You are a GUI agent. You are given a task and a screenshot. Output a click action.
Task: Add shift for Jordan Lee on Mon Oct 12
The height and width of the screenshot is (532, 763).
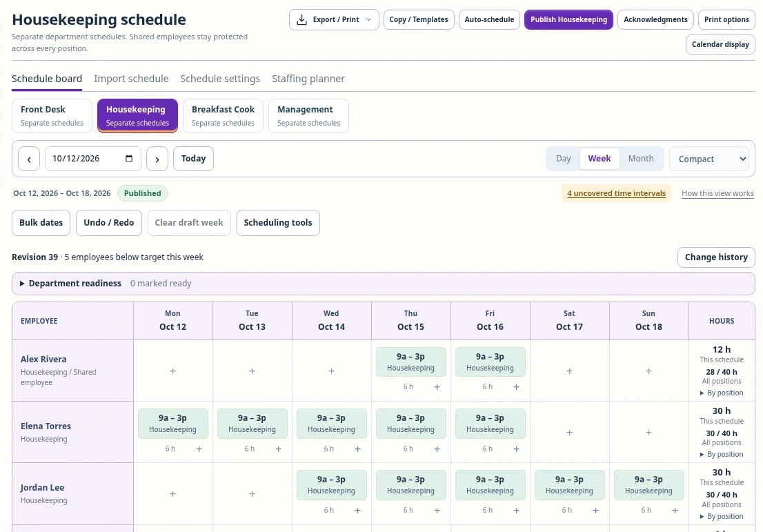coord(172,493)
